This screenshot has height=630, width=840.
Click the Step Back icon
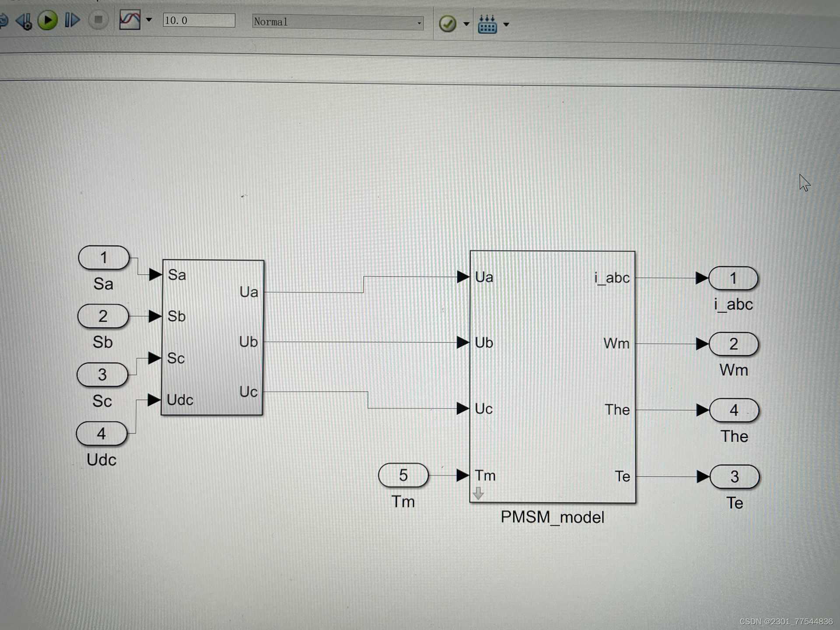point(24,21)
